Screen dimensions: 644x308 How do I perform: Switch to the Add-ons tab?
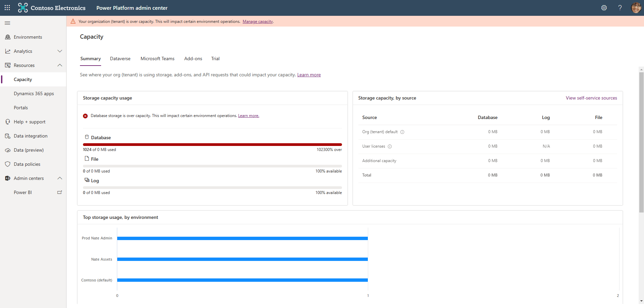point(193,59)
